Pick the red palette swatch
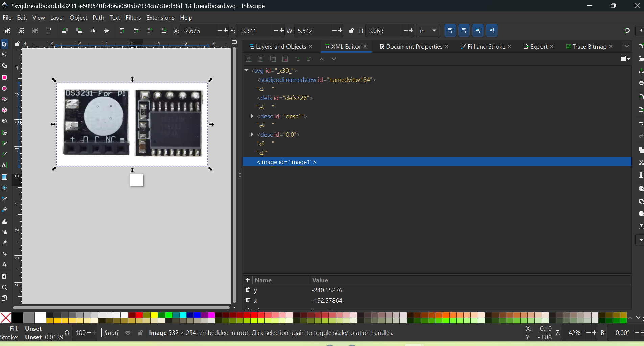The image size is (644, 346). click(139, 315)
